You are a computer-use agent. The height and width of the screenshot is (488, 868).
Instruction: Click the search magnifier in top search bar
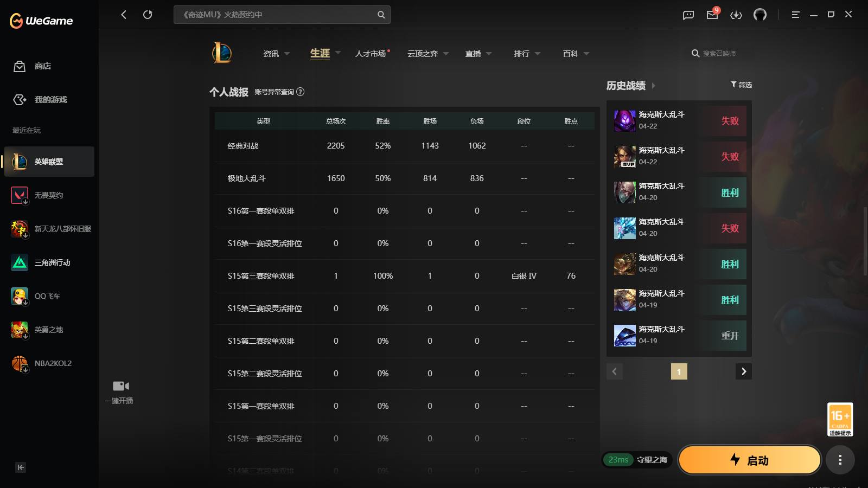tap(381, 15)
